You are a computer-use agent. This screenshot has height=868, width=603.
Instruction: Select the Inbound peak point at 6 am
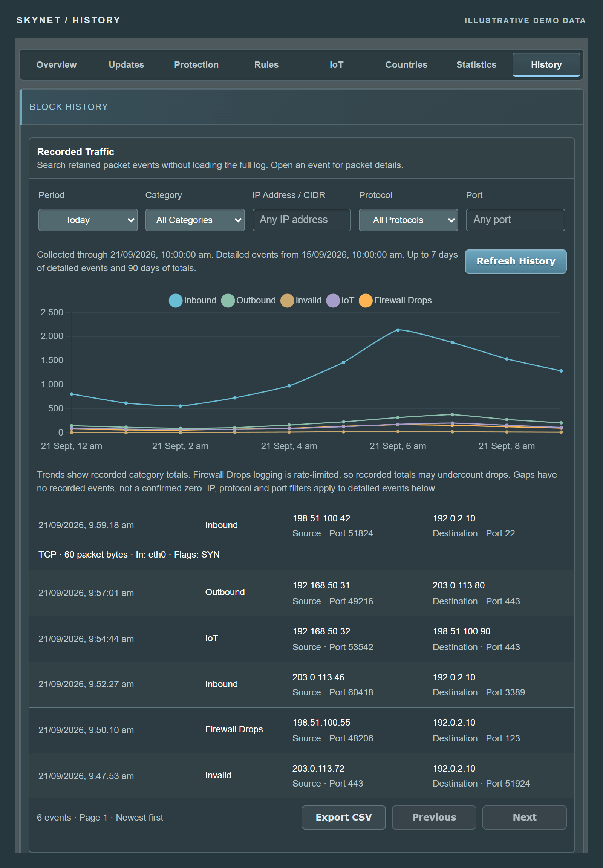pyautogui.click(x=398, y=330)
